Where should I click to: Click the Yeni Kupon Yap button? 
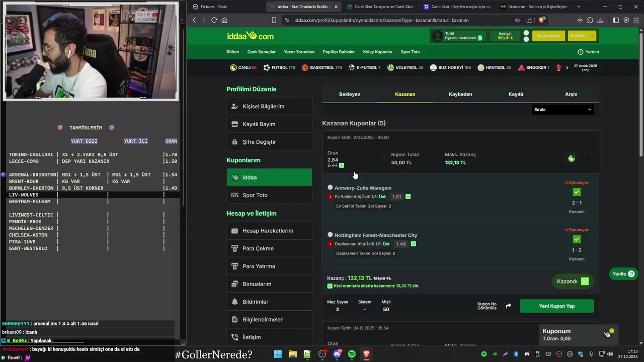pos(557,306)
